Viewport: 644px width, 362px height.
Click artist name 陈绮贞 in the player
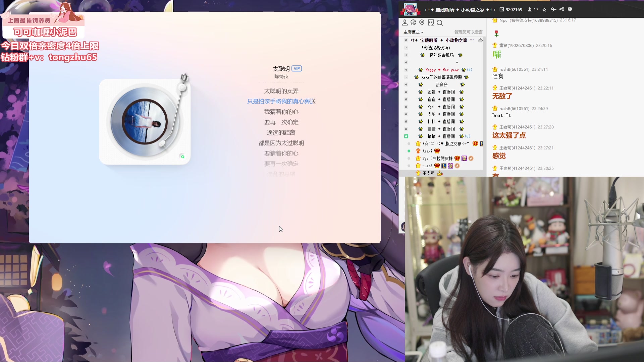[x=281, y=76]
